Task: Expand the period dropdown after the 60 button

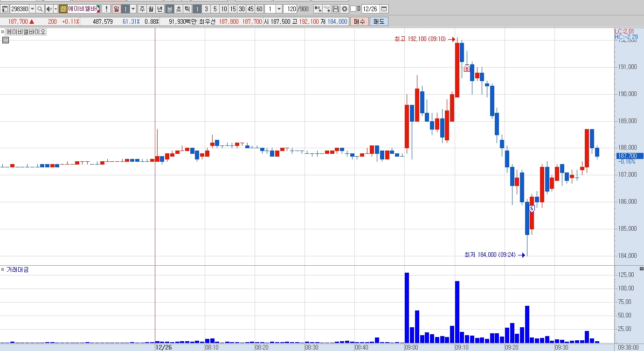Action: (279, 9)
